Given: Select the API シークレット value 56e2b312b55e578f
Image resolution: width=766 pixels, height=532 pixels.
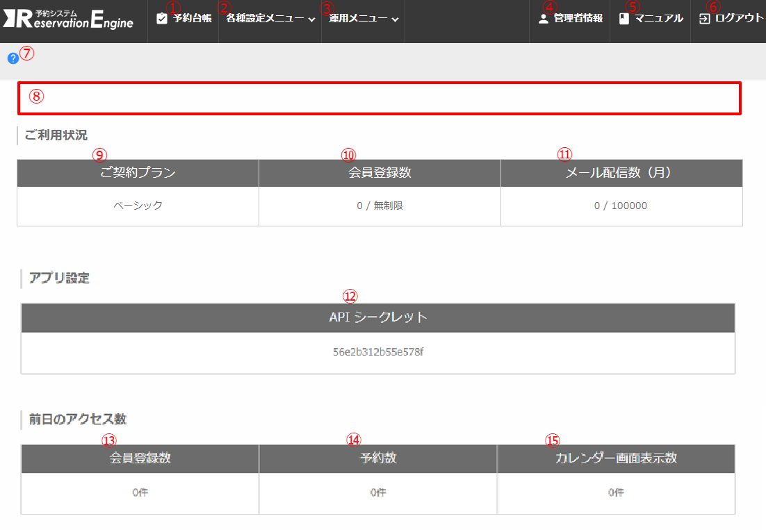Looking at the screenshot, I should 378,352.
